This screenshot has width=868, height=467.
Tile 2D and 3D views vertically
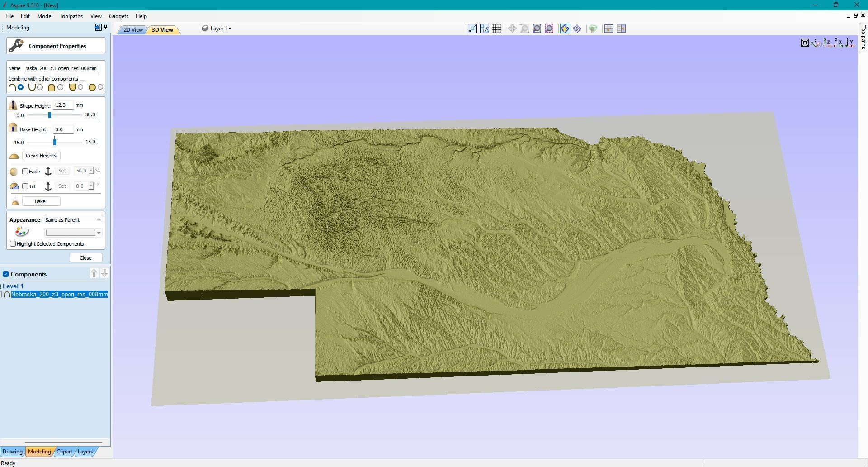(x=621, y=29)
